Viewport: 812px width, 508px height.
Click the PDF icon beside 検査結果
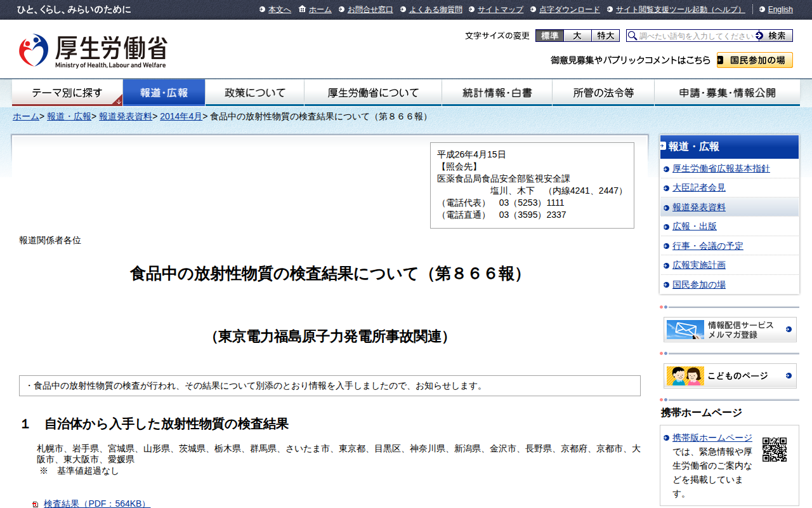36,504
